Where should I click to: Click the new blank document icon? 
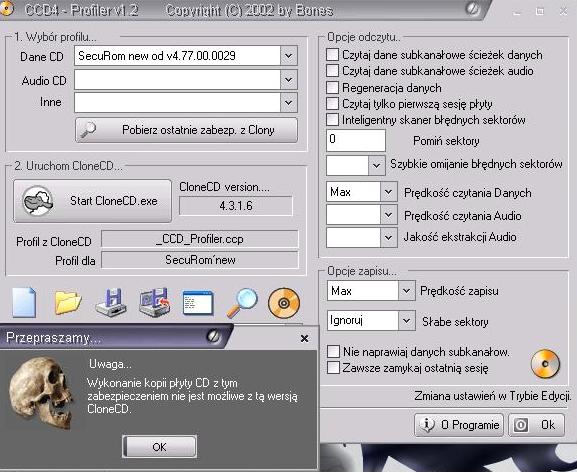(24, 303)
